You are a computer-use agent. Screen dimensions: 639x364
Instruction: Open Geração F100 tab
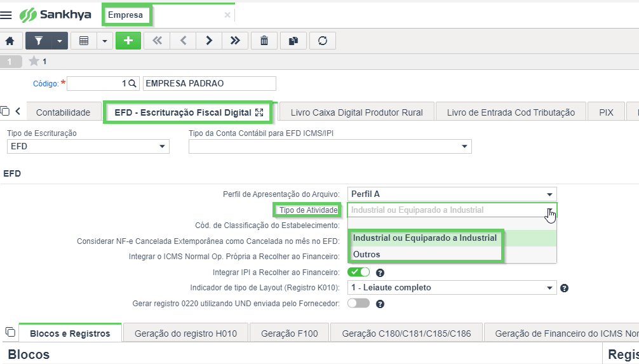click(290, 334)
